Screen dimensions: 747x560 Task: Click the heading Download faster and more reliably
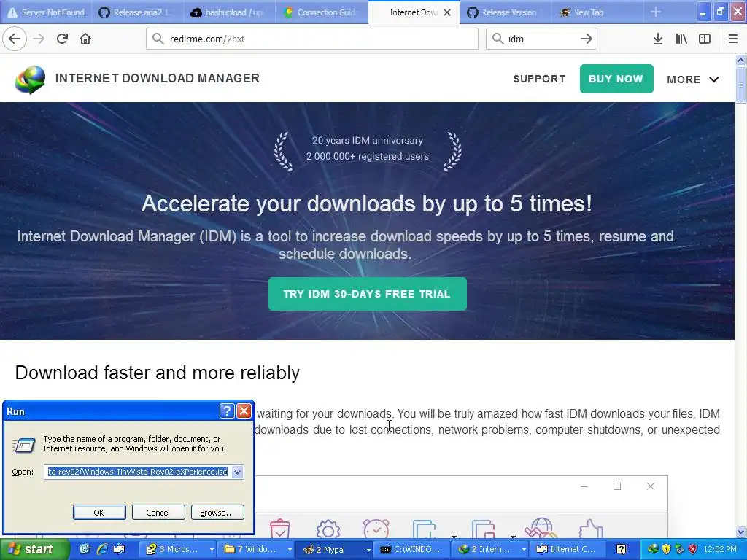click(x=158, y=373)
